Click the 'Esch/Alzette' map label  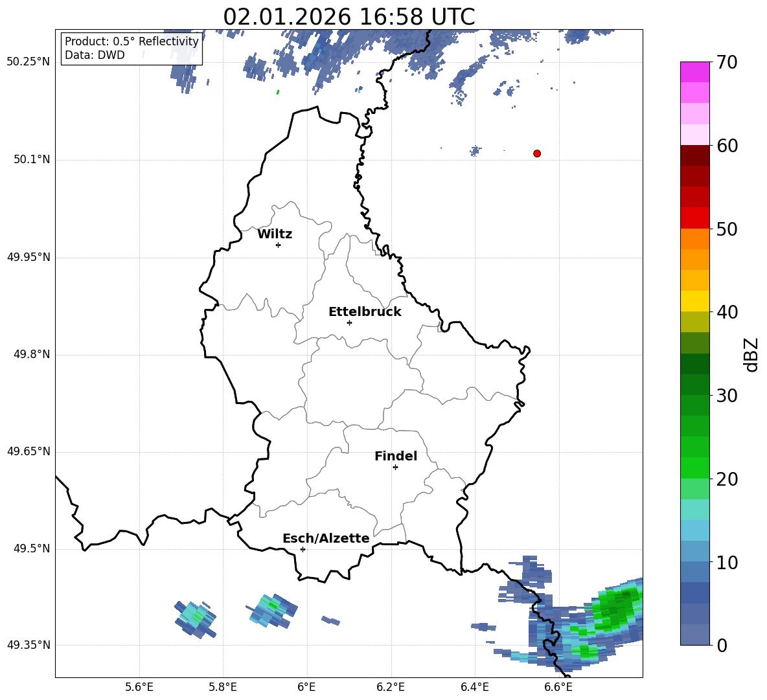point(326,538)
